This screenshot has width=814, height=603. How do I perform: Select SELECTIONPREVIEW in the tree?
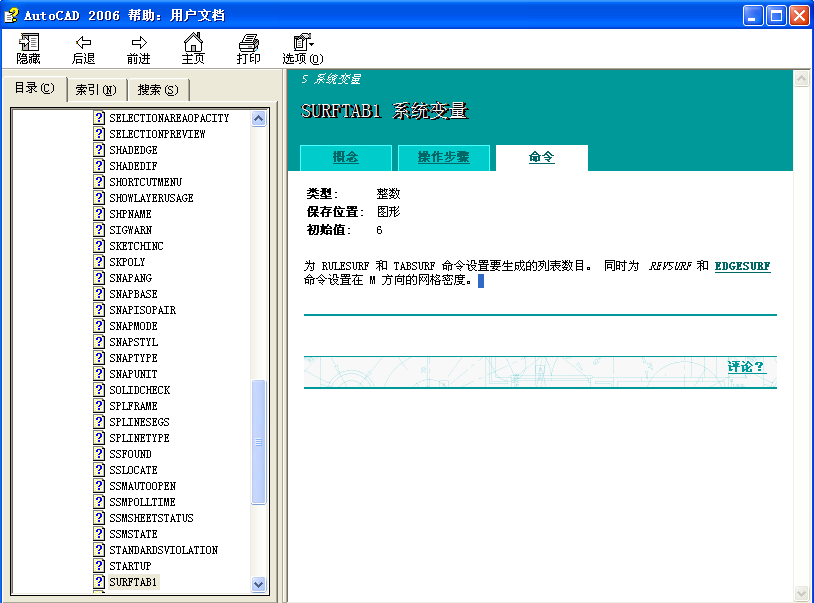[x=157, y=134]
